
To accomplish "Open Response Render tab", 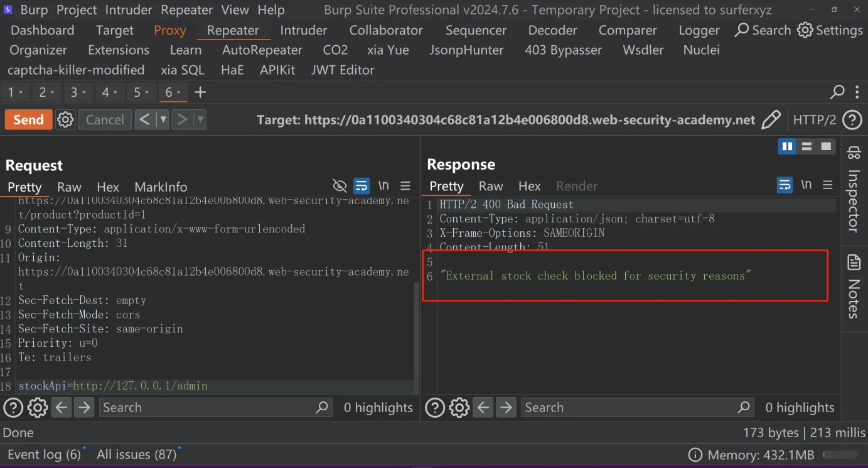I will click(577, 186).
